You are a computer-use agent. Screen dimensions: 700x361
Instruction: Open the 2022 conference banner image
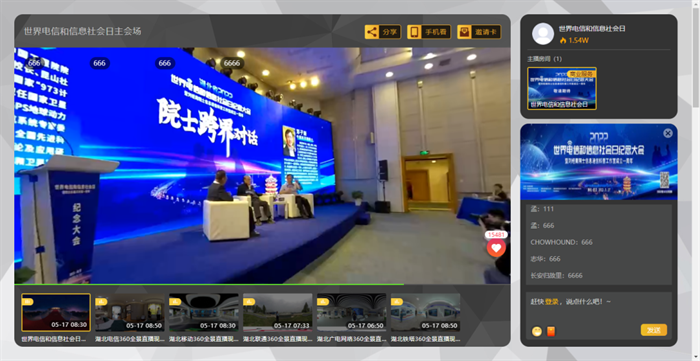tap(599, 162)
